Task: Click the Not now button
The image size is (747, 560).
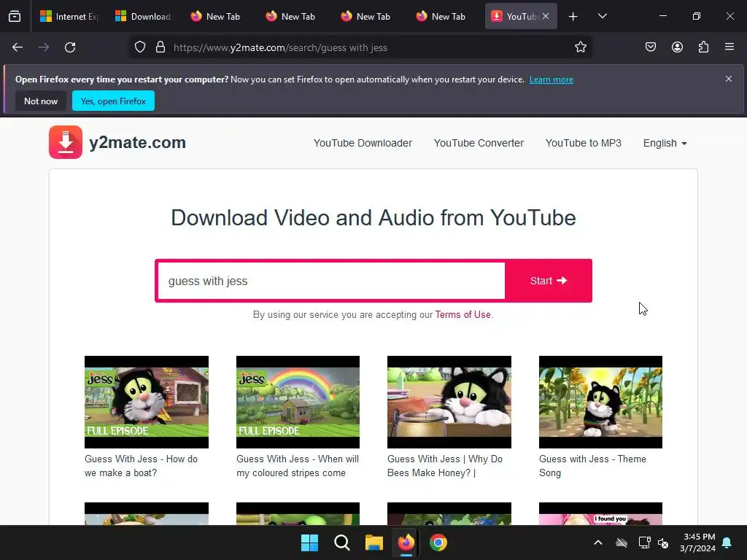Action: pos(41,101)
